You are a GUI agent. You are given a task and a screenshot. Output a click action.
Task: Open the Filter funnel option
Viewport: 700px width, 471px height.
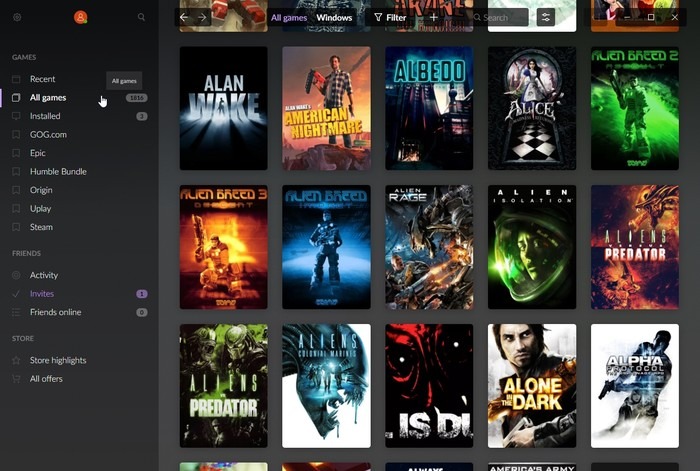click(x=390, y=17)
